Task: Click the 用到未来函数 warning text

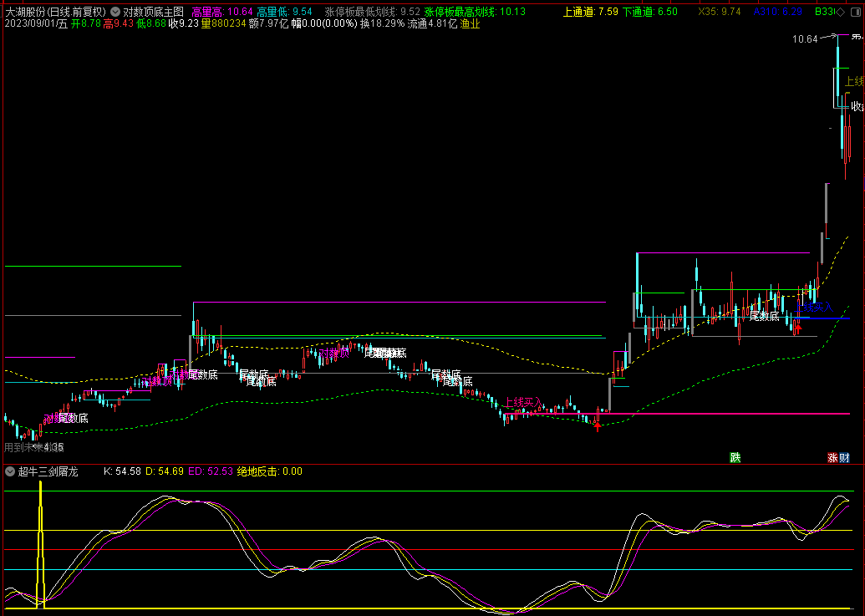Action: point(33,447)
